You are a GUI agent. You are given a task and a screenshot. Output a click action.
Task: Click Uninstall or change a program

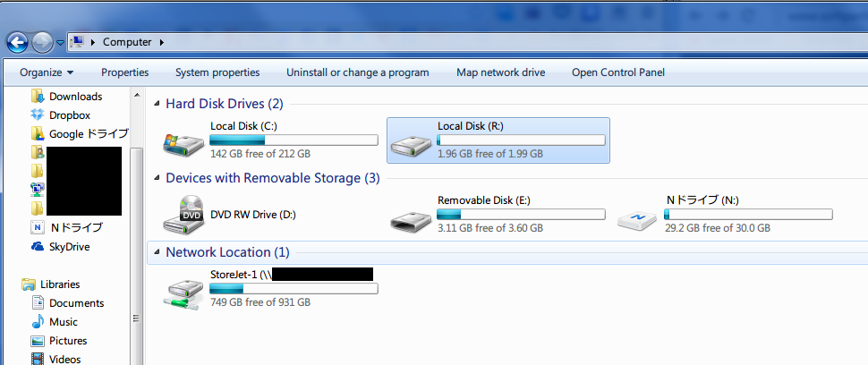pyautogui.click(x=358, y=72)
